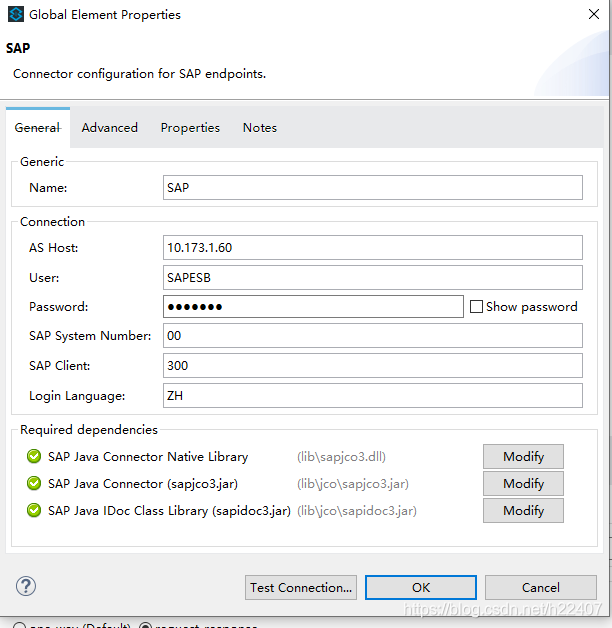Focus the AS Host field
Viewport: 612px width, 628px height.
[x=372, y=248]
